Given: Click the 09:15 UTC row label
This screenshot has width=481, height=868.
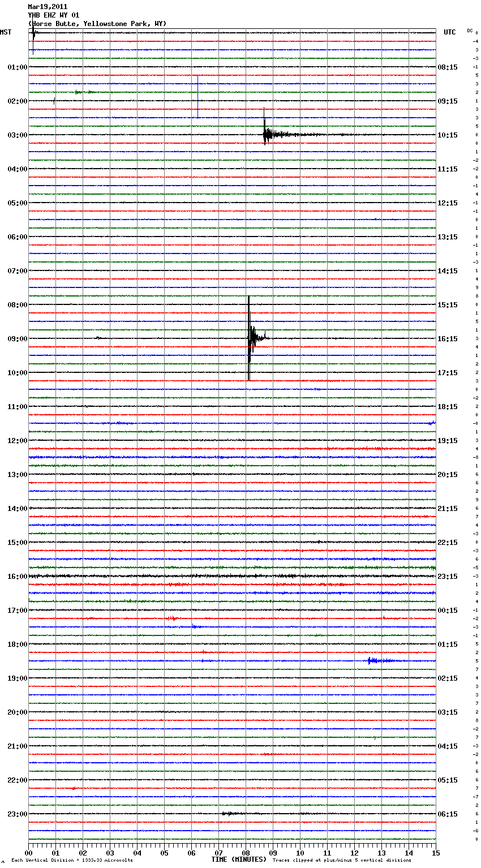Looking at the screenshot, I should [448, 101].
